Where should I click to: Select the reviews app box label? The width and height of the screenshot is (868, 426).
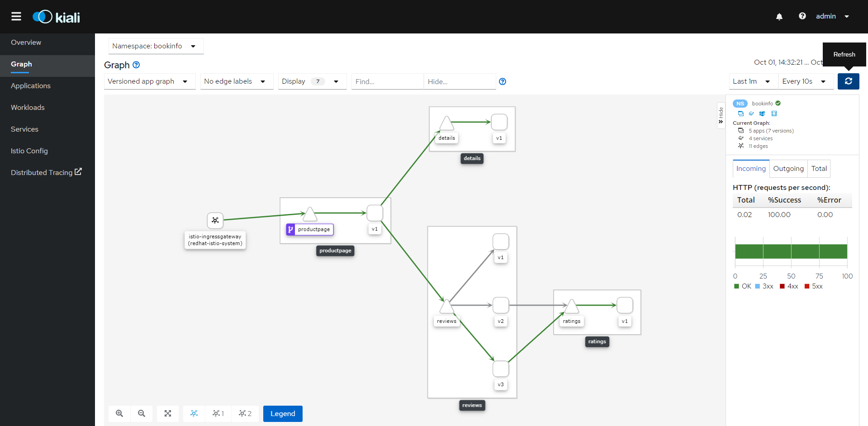(472, 405)
